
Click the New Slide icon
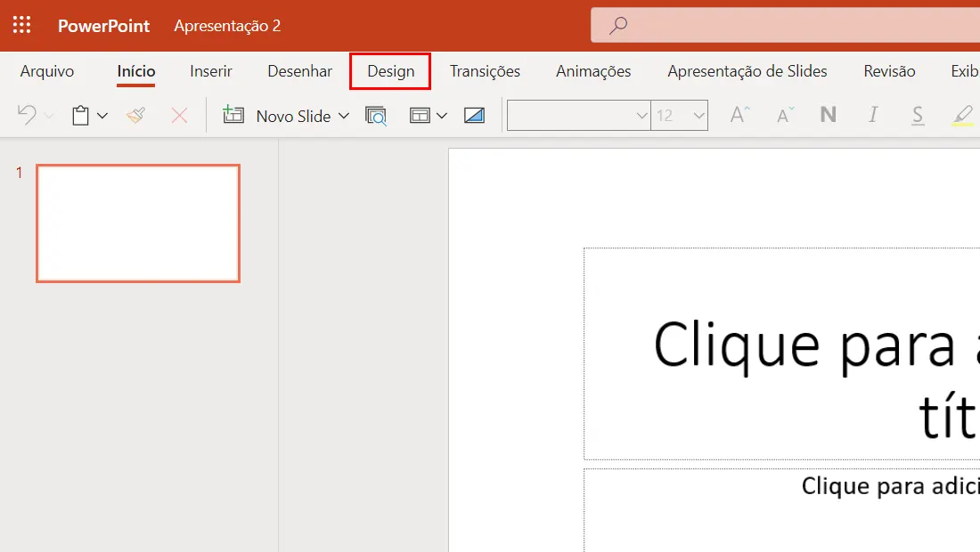click(x=233, y=115)
